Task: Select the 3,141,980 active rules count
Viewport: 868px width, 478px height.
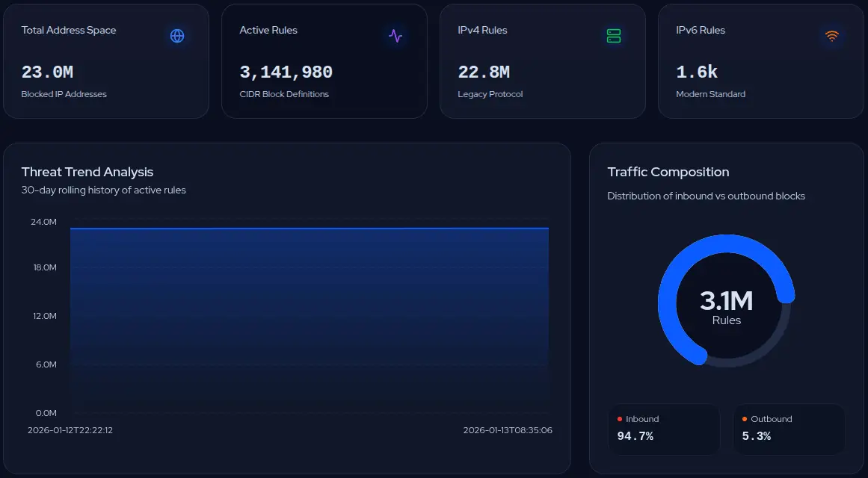Action: tap(286, 72)
